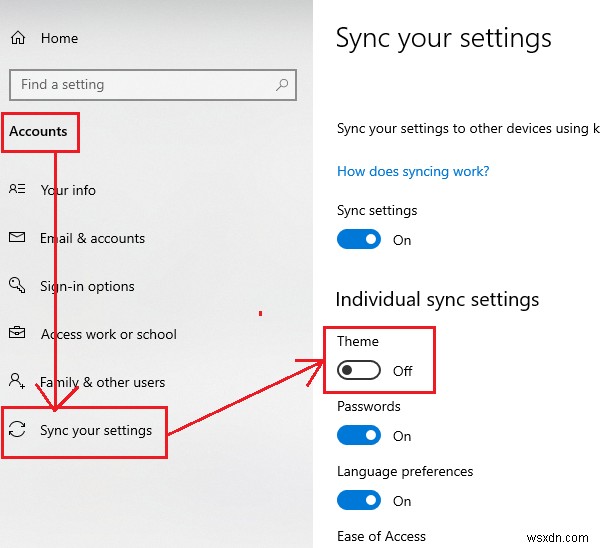Open Your info section
The width and height of the screenshot is (600, 548).
coord(68,190)
